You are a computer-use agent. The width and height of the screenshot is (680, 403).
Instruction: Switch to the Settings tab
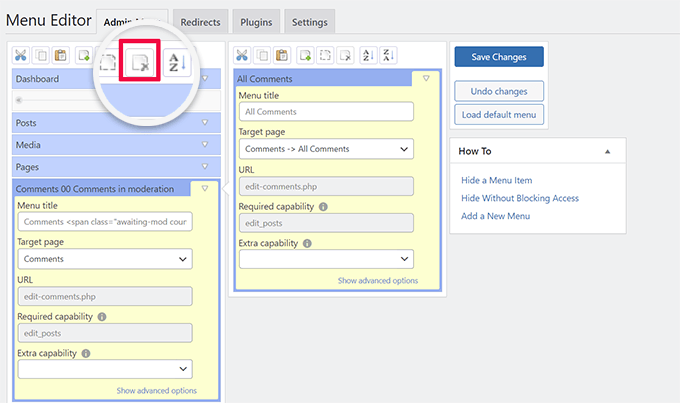[x=310, y=22]
